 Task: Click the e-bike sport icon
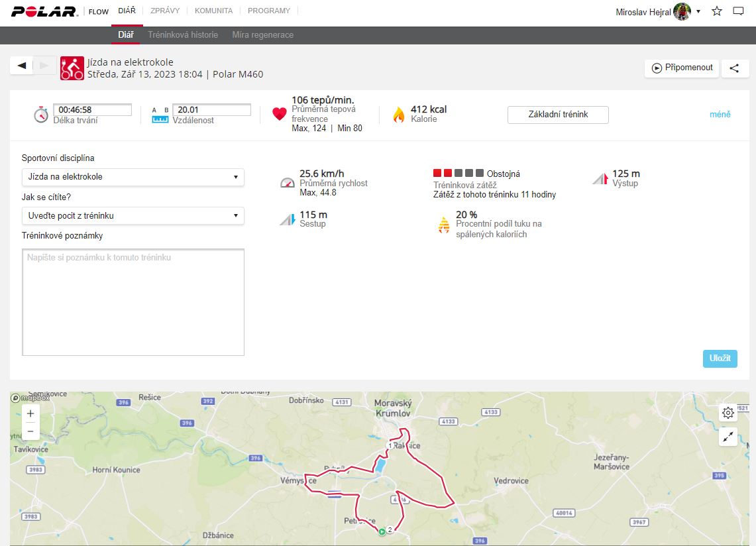click(x=72, y=68)
